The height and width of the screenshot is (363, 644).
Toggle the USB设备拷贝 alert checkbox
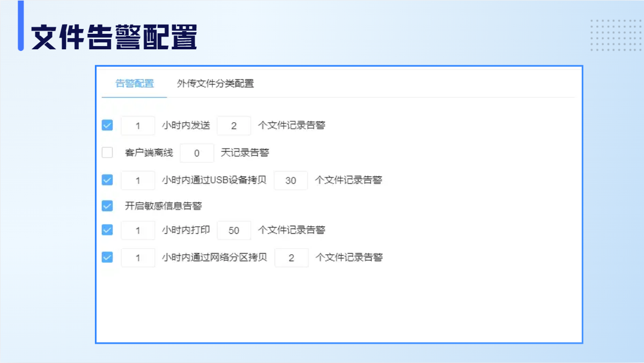pos(107,180)
